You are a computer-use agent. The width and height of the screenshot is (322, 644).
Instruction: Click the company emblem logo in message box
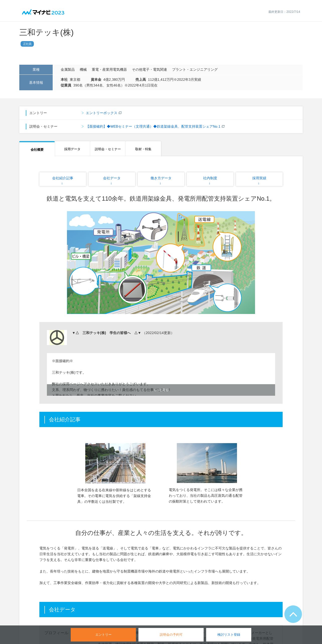coord(57,338)
